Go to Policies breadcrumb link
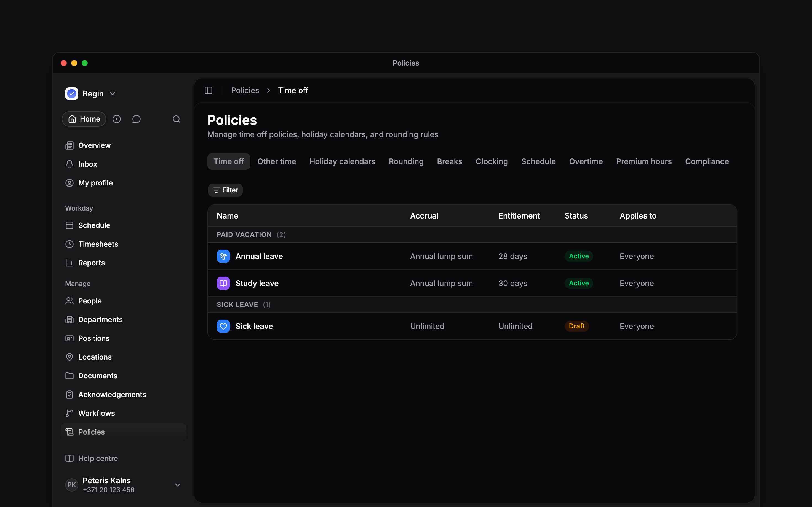Image resolution: width=812 pixels, height=507 pixels. point(245,91)
